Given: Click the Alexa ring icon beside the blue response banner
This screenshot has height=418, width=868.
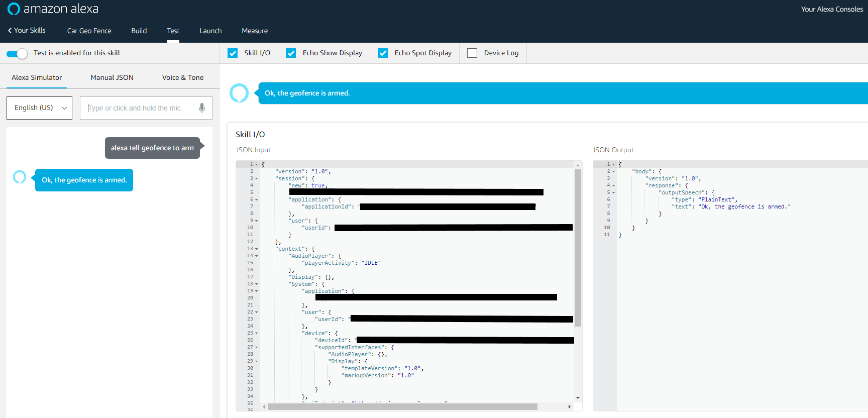Looking at the screenshot, I should coord(239,93).
